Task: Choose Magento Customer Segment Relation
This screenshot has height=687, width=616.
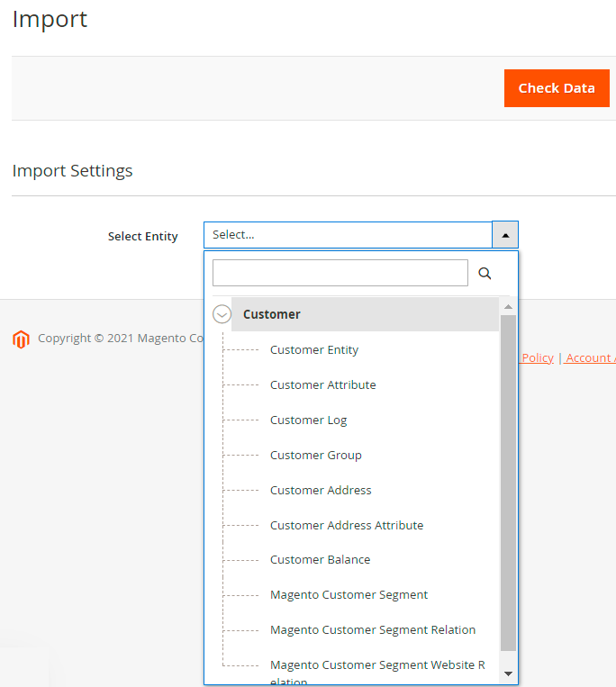Action: [x=373, y=630]
